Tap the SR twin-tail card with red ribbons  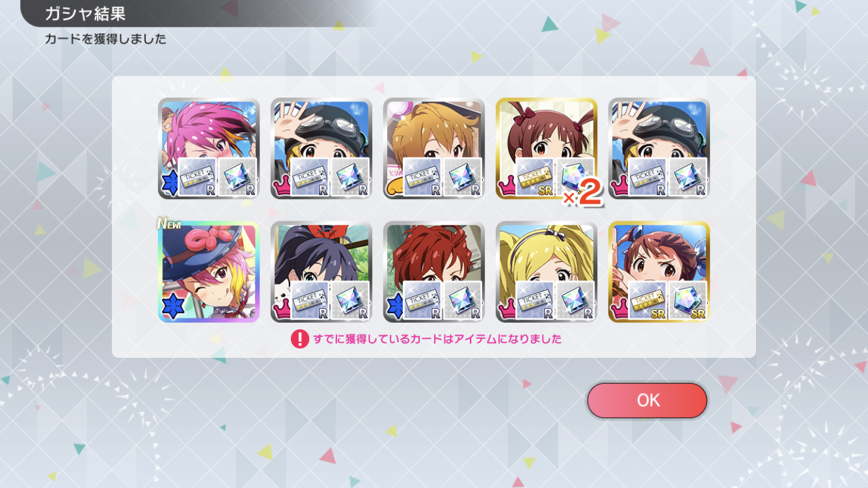tap(547, 148)
